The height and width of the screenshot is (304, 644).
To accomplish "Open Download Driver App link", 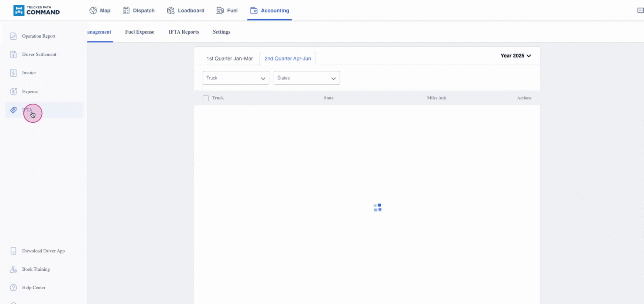I will point(43,251).
